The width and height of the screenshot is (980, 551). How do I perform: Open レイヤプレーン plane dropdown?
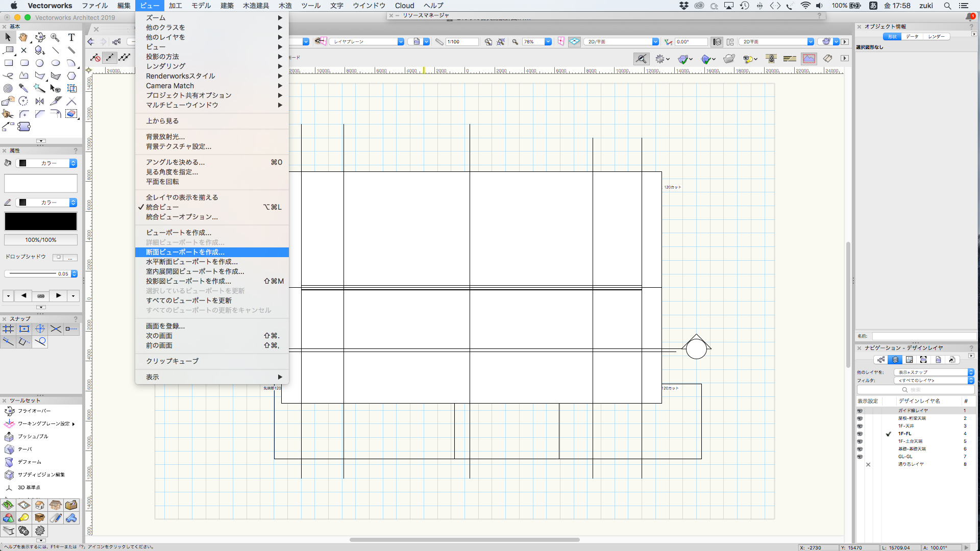point(366,42)
